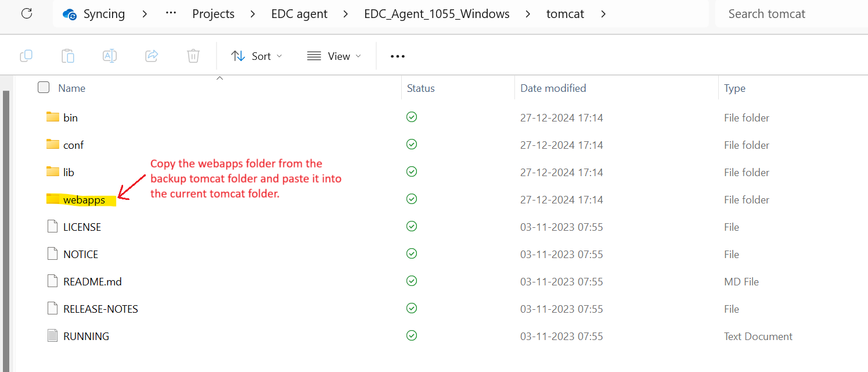Viewport: 868px width, 372px height.
Task: Click the Copy icon in toolbar
Action: point(26,56)
